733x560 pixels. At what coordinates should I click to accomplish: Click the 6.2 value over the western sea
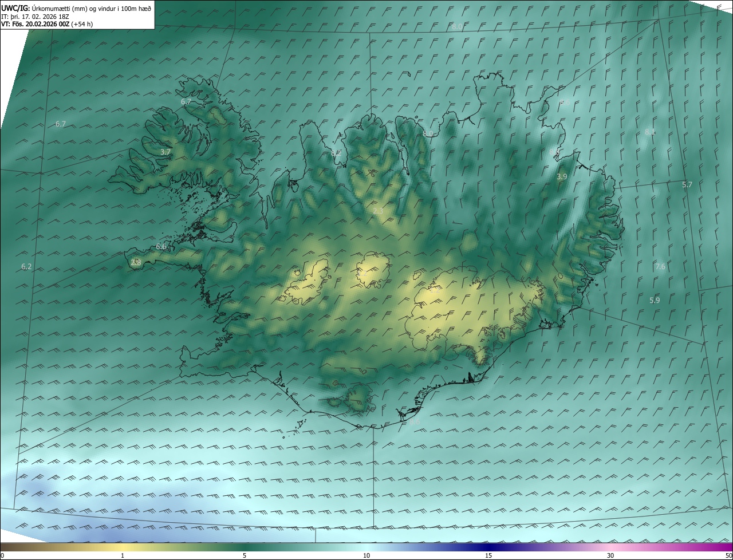click(26, 267)
